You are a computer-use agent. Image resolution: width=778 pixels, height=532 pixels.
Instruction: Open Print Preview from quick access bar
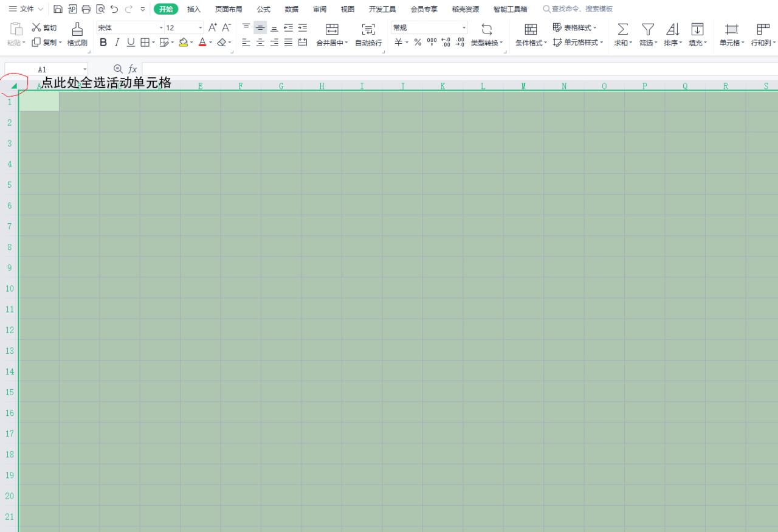tap(100, 9)
